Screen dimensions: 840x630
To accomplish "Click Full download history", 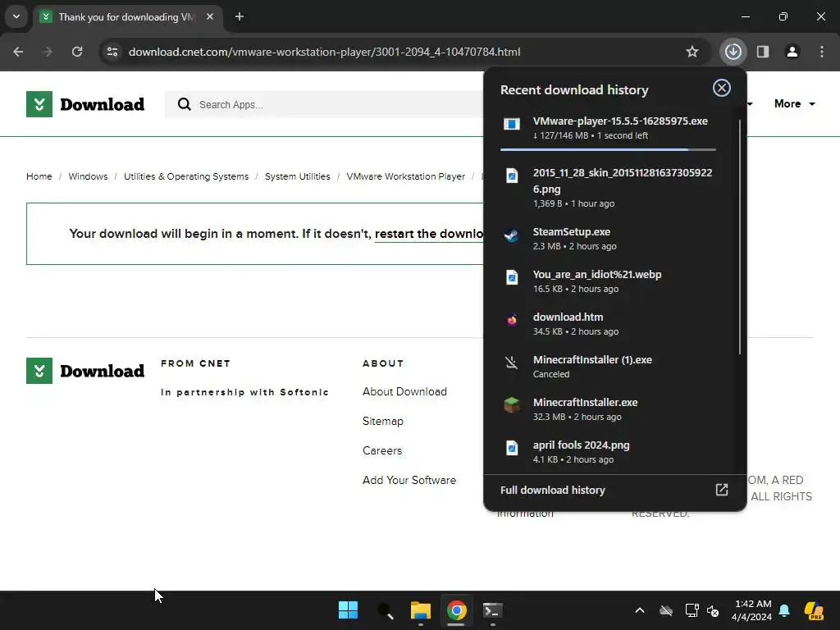I will [552, 490].
